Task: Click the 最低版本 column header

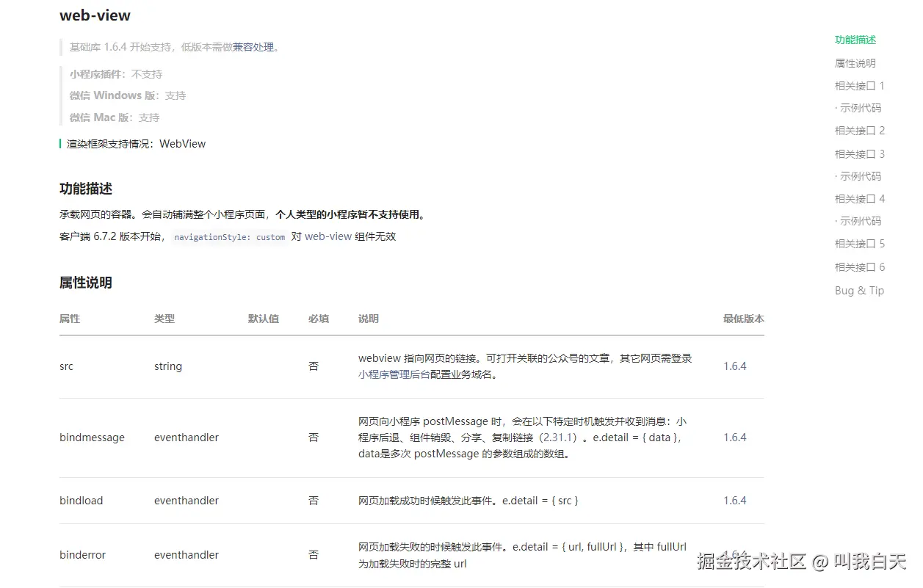Action: tap(744, 319)
